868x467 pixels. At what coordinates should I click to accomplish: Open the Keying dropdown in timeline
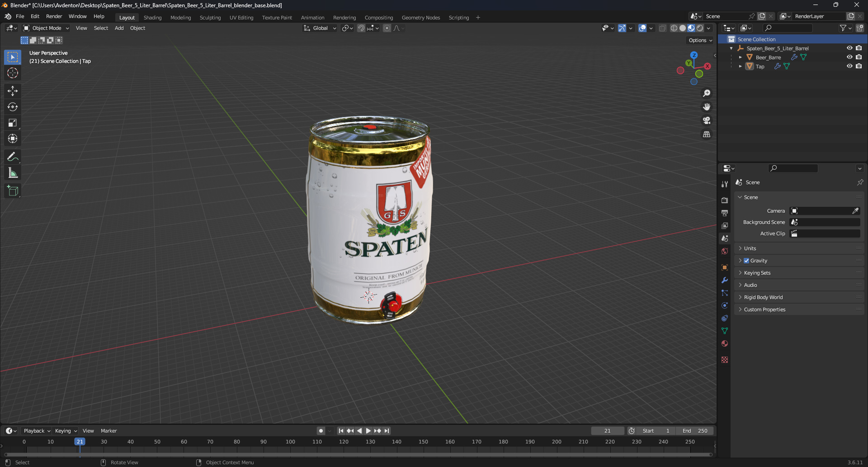pyautogui.click(x=66, y=431)
